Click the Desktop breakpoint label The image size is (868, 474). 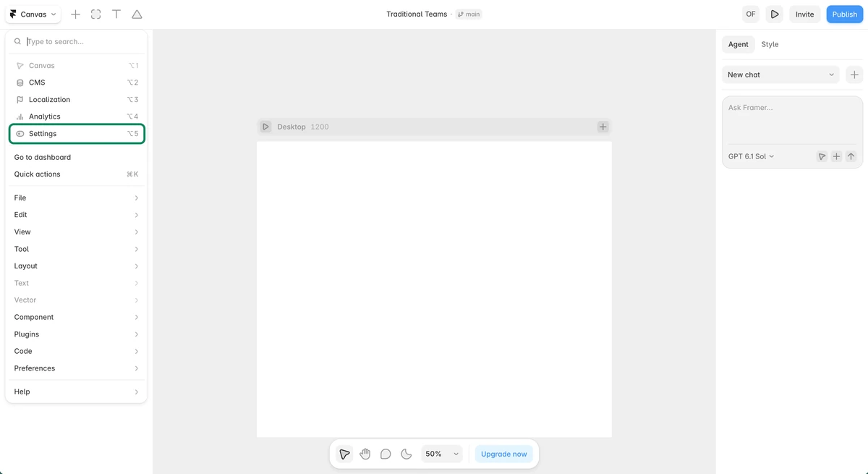[x=292, y=127]
